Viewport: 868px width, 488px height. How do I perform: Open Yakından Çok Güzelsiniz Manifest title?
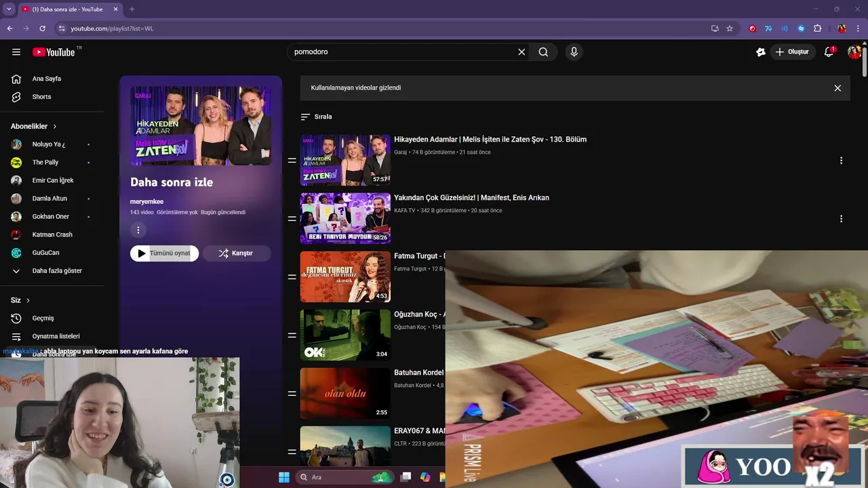coord(471,198)
